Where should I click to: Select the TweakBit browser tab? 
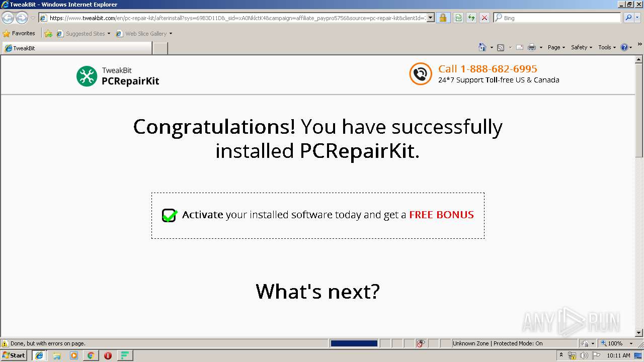[x=76, y=48]
